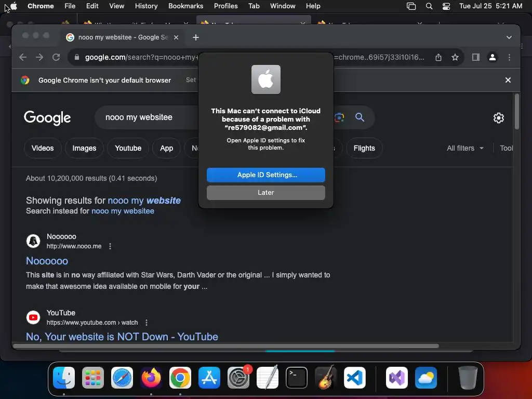532x399 pixels.
Task: Expand the All filters dropdown
Action: [x=465, y=148]
